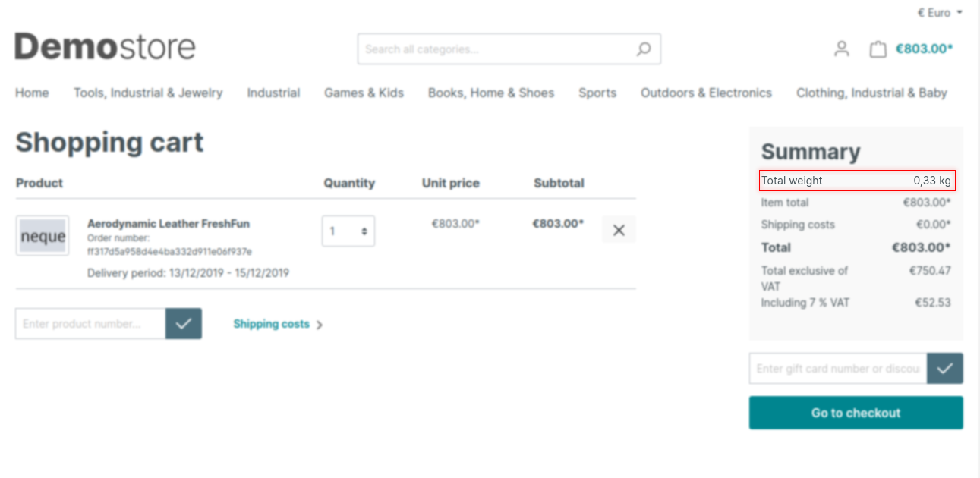The image size is (980, 478).
Task: Remove the Aerodynamic Leather FreshFun item
Action: click(619, 230)
